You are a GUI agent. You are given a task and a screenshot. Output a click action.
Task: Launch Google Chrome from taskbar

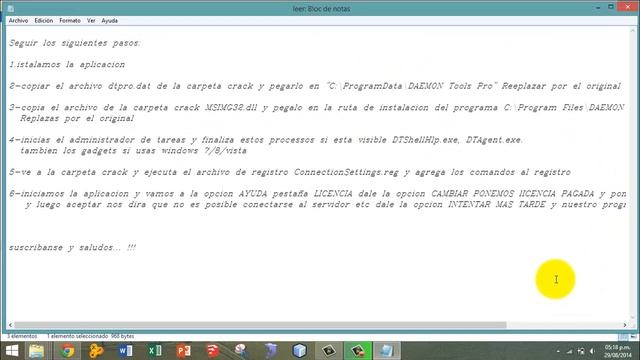68,351
